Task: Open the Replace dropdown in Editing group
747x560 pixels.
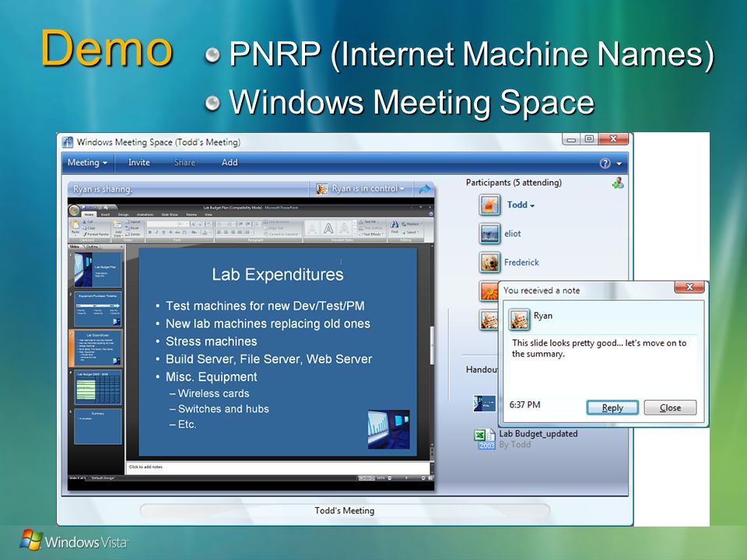Action: pyautogui.click(x=412, y=224)
